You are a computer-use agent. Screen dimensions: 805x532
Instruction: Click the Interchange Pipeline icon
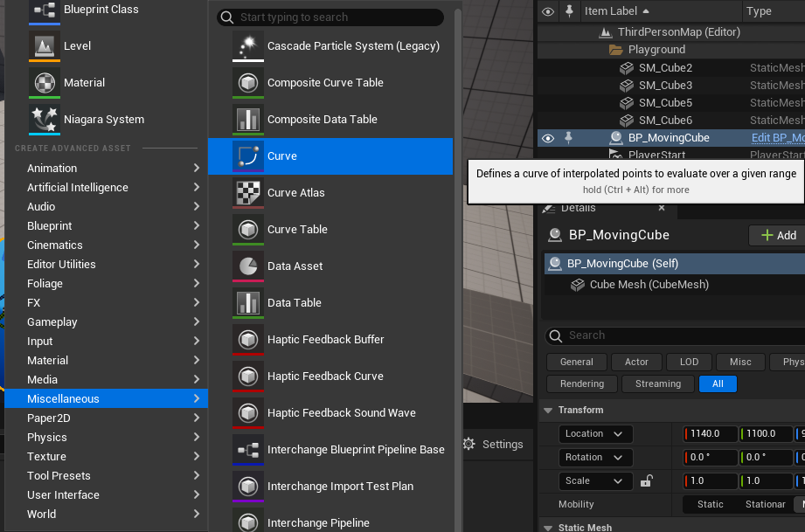click(x=248, y=520)
